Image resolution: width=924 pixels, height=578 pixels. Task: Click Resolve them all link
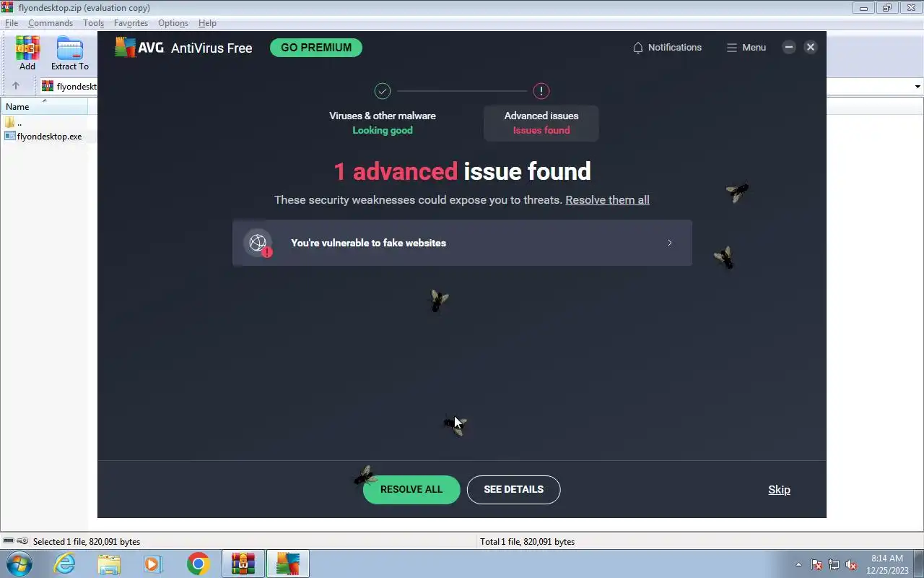(x=607, y=200)
